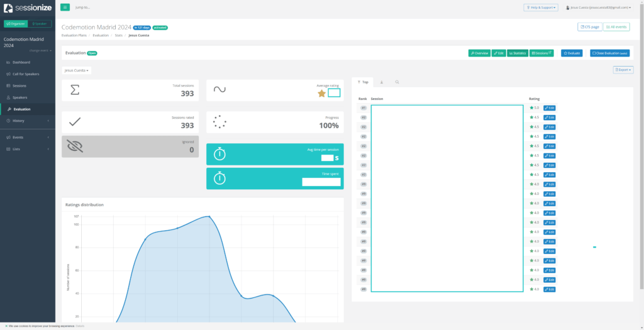The image size is (644, 330).
Task: Click the dotted circle Progress icon
Action: [219, 122]
